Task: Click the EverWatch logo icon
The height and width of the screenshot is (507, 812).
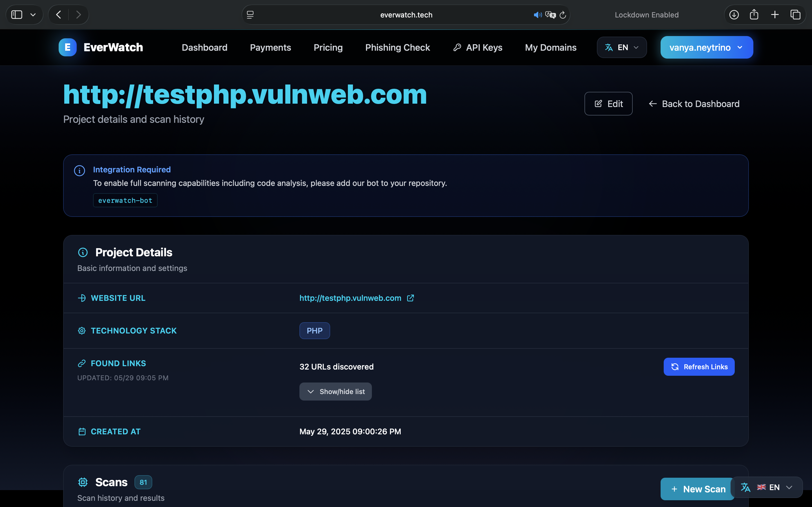Action: tap(67, 47)
